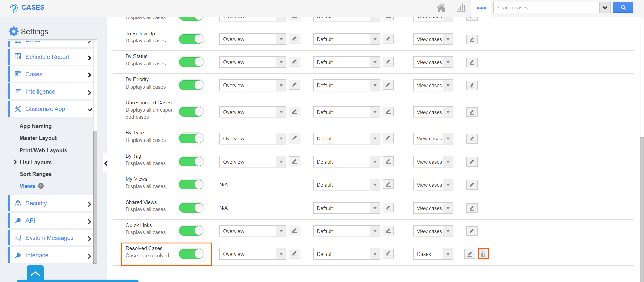Viewport: 644px width, 282px height.
Task: Open the API settings menu
Action: click(x=51, y=221)
